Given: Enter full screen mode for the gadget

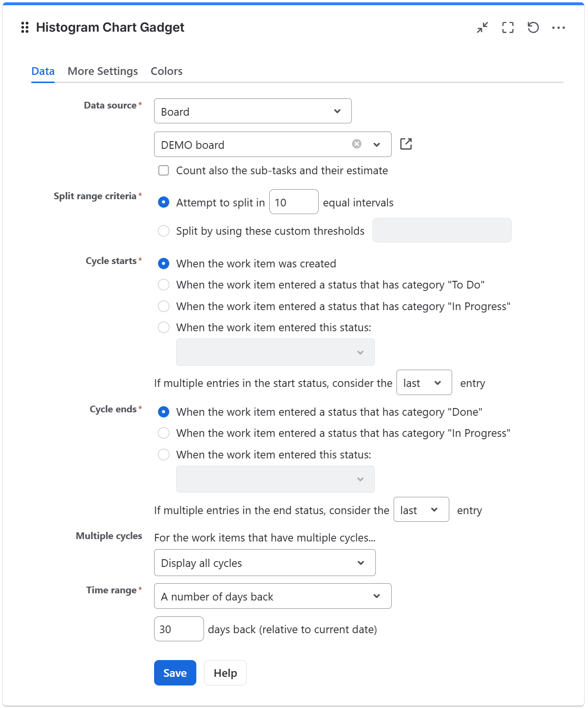Looking at the screenshot, I should (508, 27).
